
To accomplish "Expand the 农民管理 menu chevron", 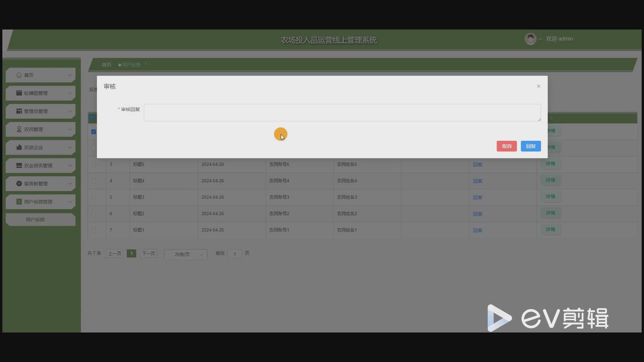I will tap(70, 129).
